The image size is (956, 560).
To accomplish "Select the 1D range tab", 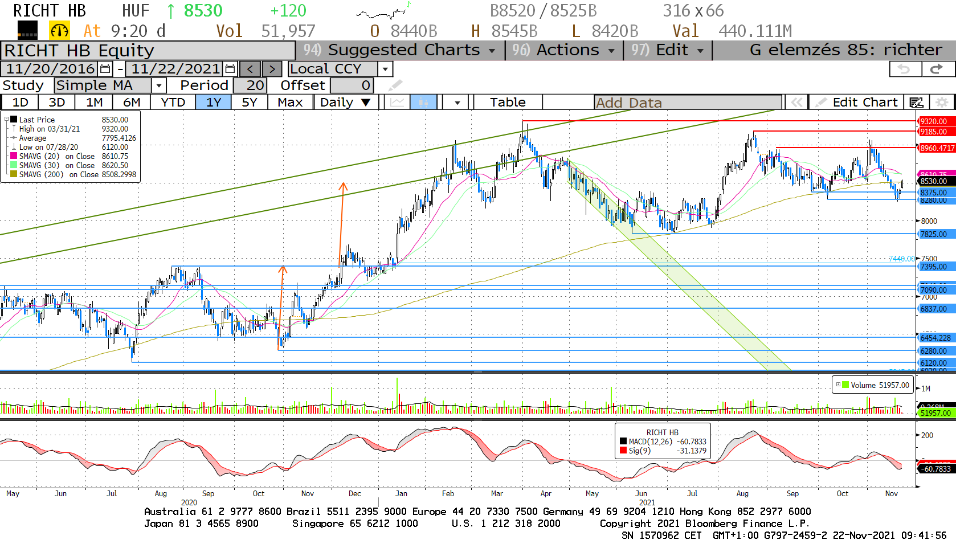I will tap(20, 103).
